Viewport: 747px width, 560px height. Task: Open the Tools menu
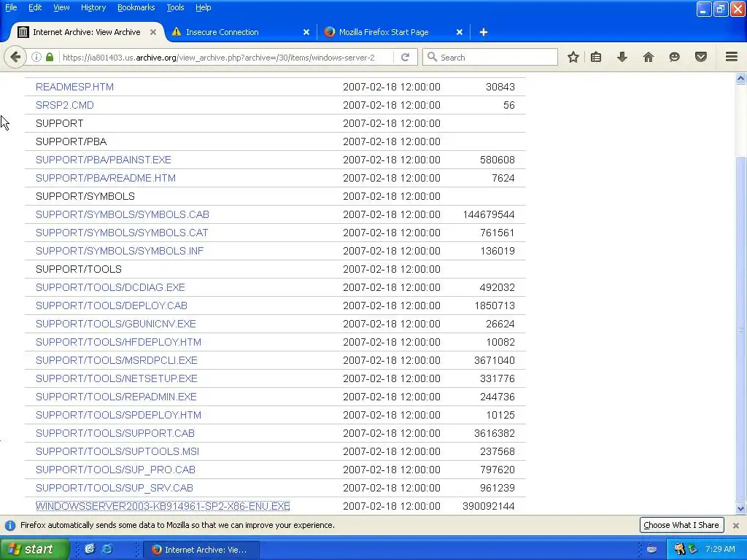175,7
